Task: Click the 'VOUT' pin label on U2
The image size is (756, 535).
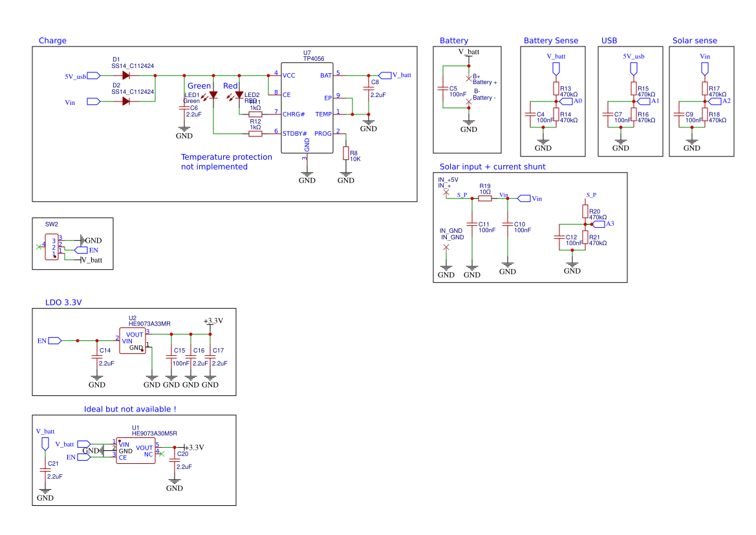Action: point(135,335)
